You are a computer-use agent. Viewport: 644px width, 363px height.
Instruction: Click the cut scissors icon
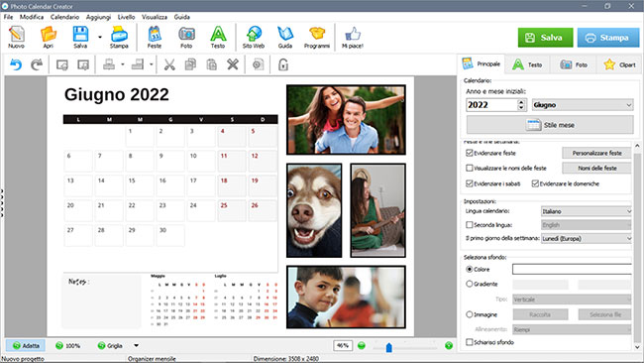(x=169, y=64)
